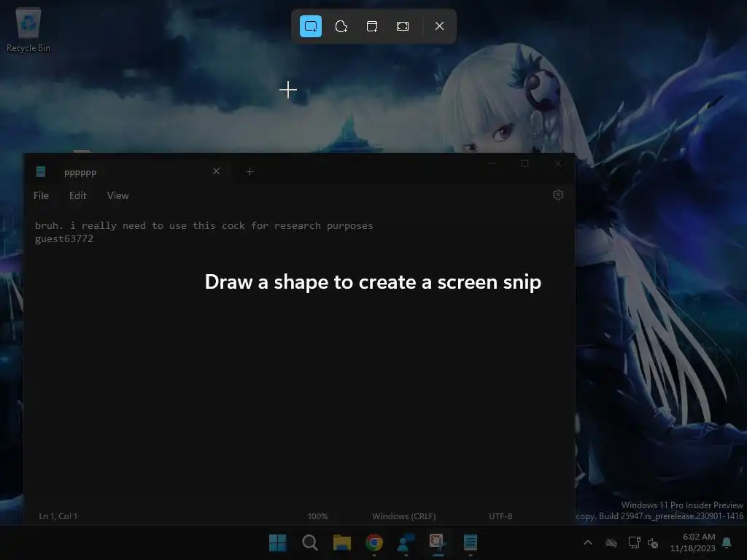Select the Rectangle snip mode
This screenshot has height=560, width=747.
pos(311,26)
